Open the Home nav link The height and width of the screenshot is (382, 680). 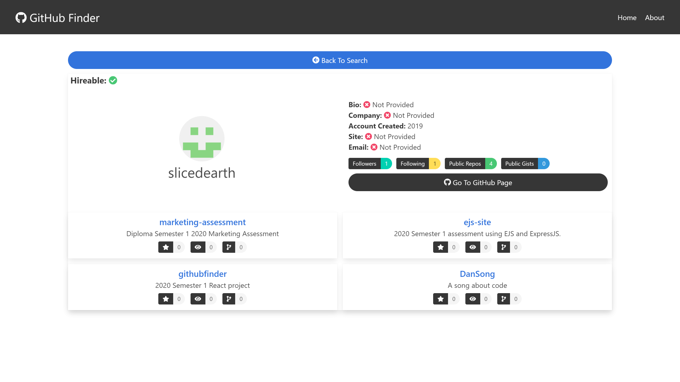(627, 18)
